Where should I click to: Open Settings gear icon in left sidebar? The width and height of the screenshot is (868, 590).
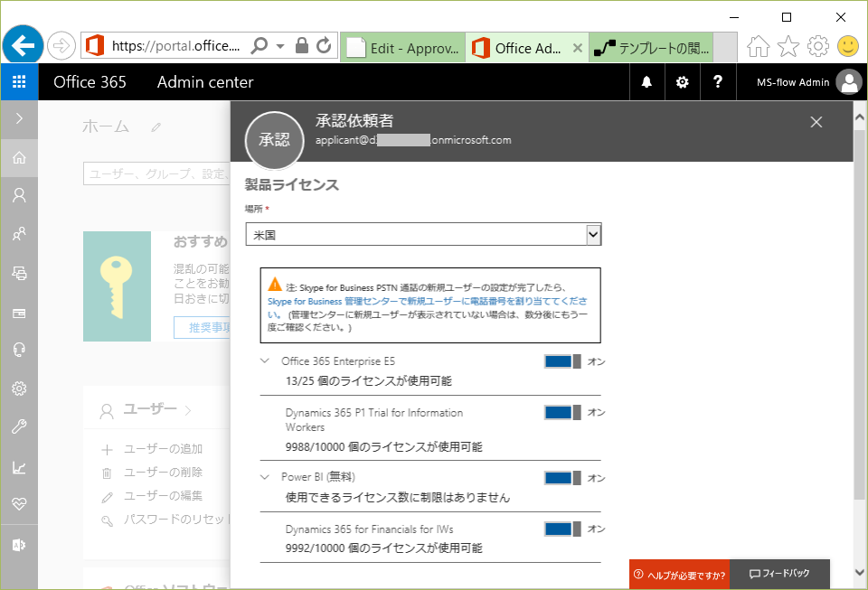19,389
